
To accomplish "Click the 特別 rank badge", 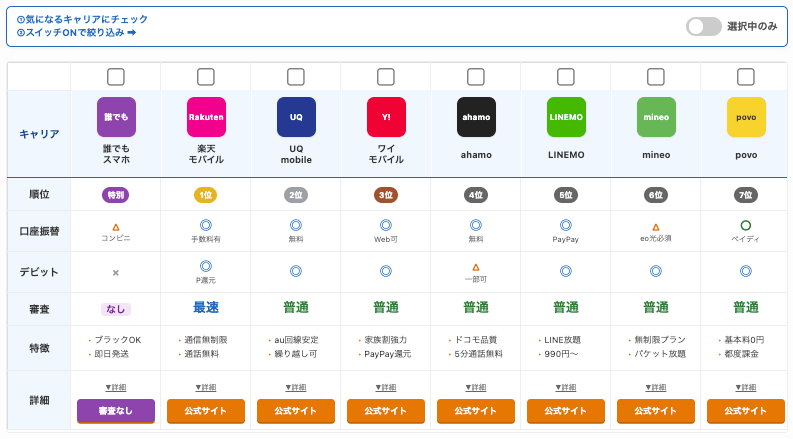I will (x=116, y=195).
